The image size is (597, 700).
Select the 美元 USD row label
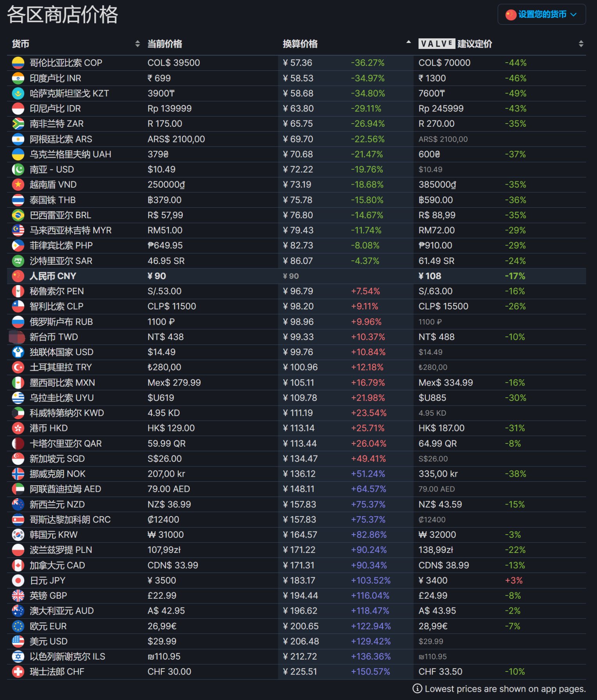[x=49, y=642]
